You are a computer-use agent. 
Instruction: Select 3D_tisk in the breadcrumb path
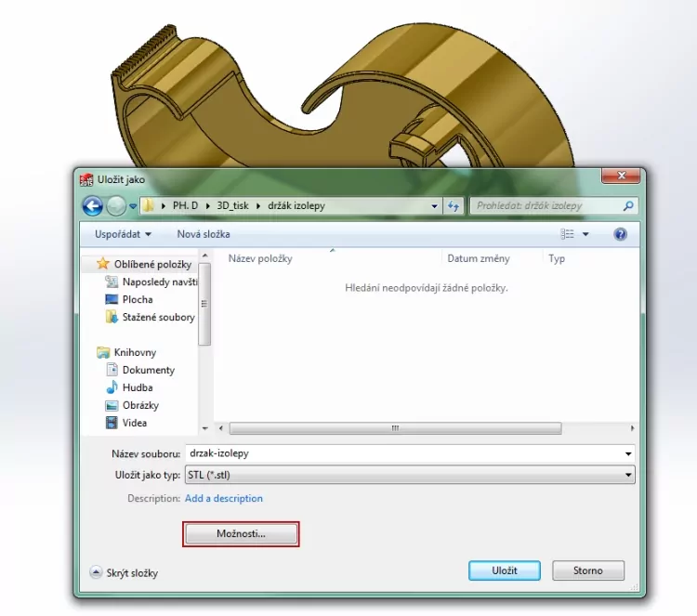point(232,205)
